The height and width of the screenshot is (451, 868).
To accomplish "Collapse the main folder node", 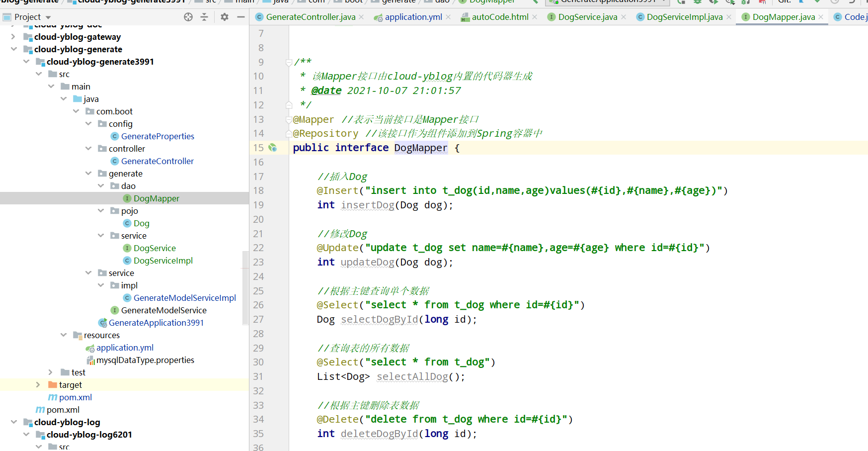I will pyautogui.click(x=51, y=87).
